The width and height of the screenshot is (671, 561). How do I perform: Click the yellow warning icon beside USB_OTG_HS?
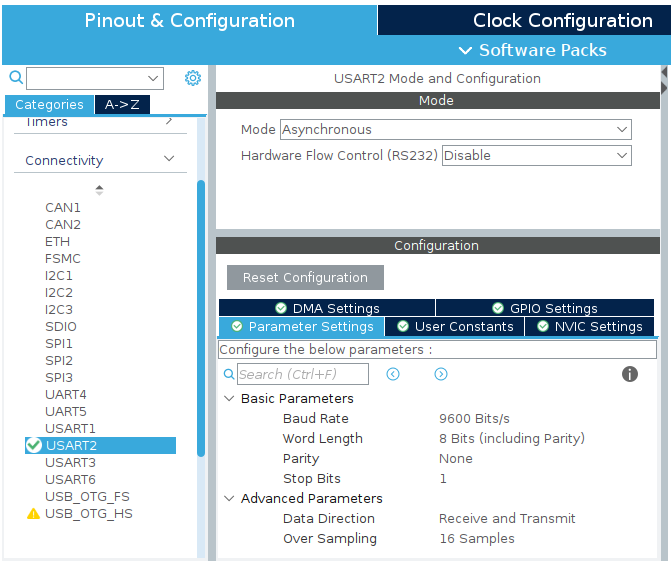click(x=34, y=514)
